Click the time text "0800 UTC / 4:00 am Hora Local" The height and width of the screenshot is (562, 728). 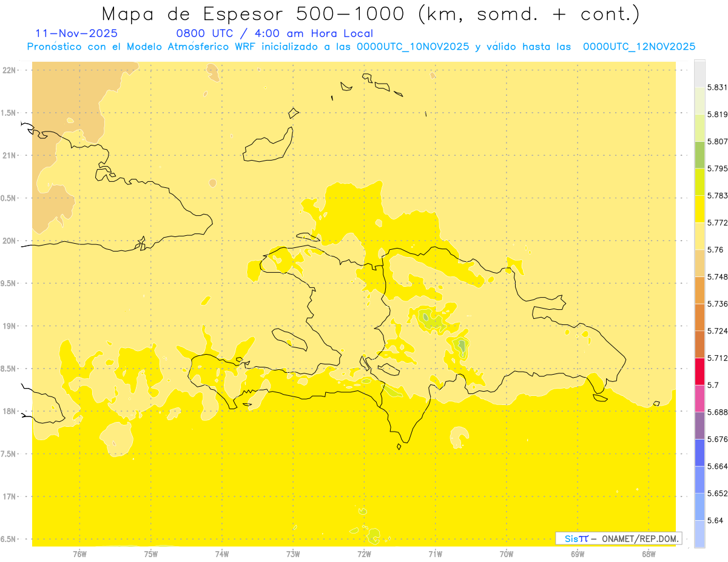pyautogui.click(x=274, y=34)
